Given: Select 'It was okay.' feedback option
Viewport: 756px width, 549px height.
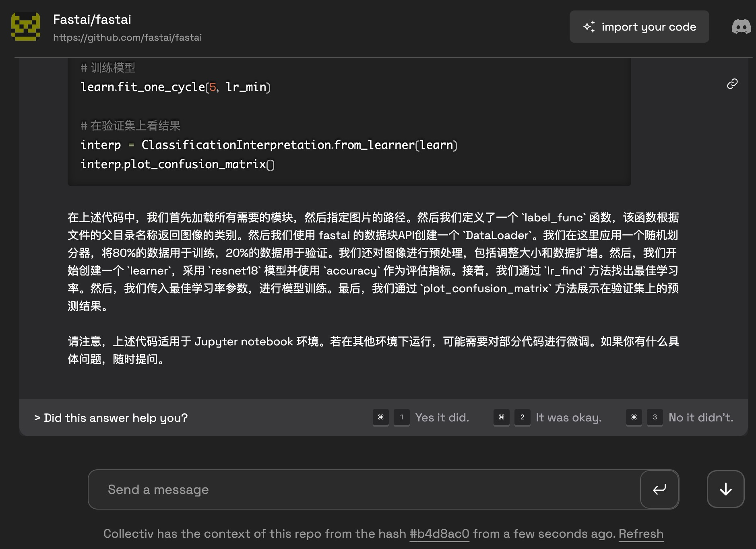Looking at the screenshot, I should (x=569, y=417).
